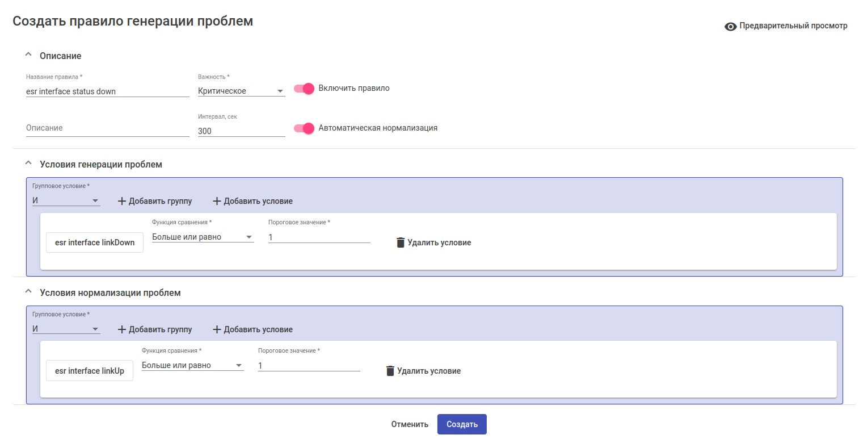This screenshot has width=868, height=443.
Task: Click plus icon to add condition in normalization conditions
Action: point(216,329)
